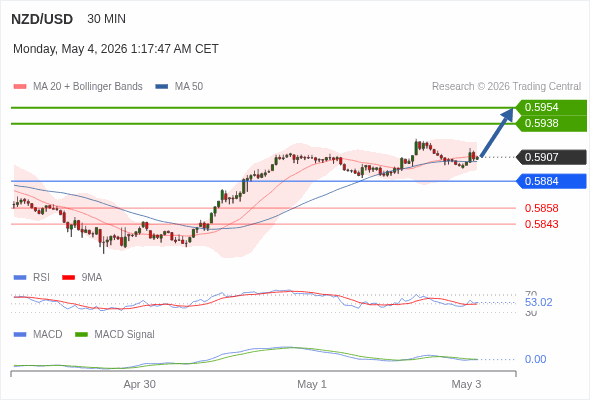This screenshot has width=590, height=400.
Task: Click the 0.5843 support level label
Action: pos(541,224)
